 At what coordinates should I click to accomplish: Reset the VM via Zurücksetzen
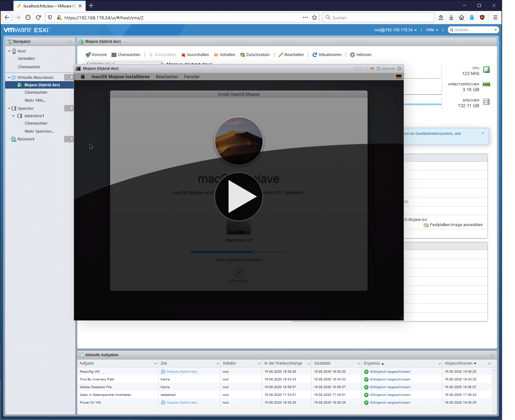255,55
